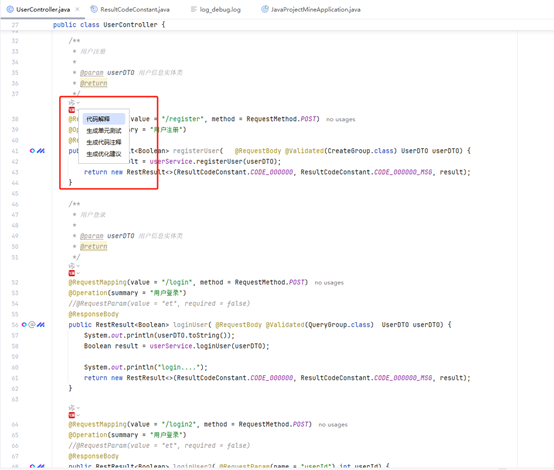Click the pink implementation gutter icon on line 56
This screenshot has height=470, width=554.
[x=24, y=324]
